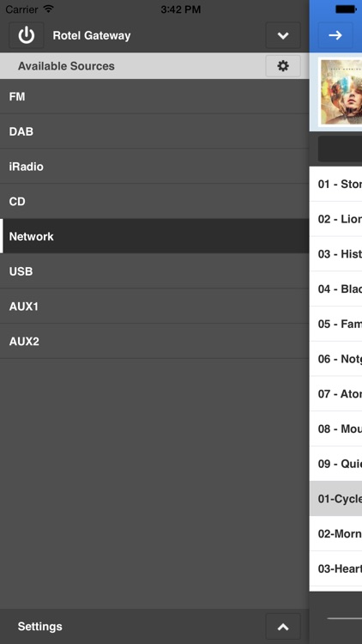The image size is (362, 644).
Task: Play track 01-Cycle highlighted row
Action: click(335, 499)
